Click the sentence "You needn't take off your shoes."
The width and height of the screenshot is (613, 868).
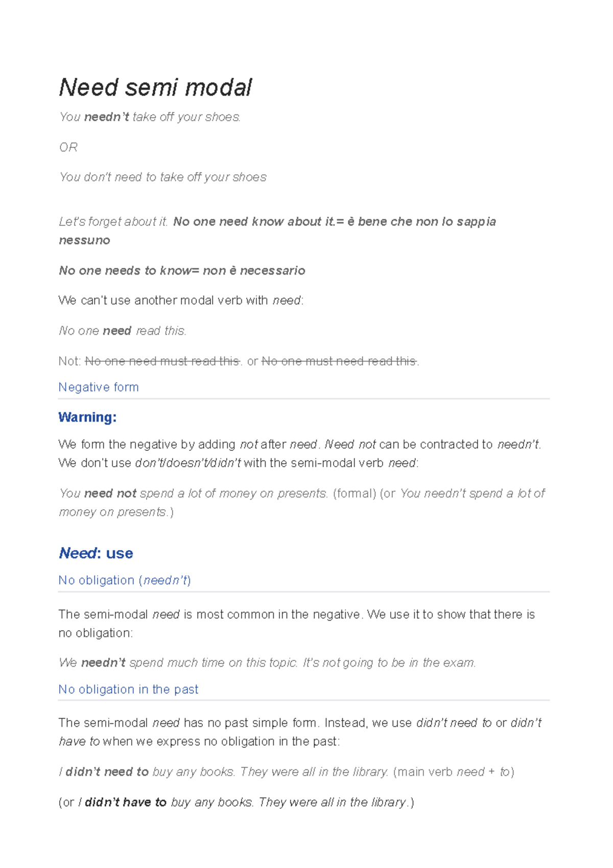tap(150, 117)
